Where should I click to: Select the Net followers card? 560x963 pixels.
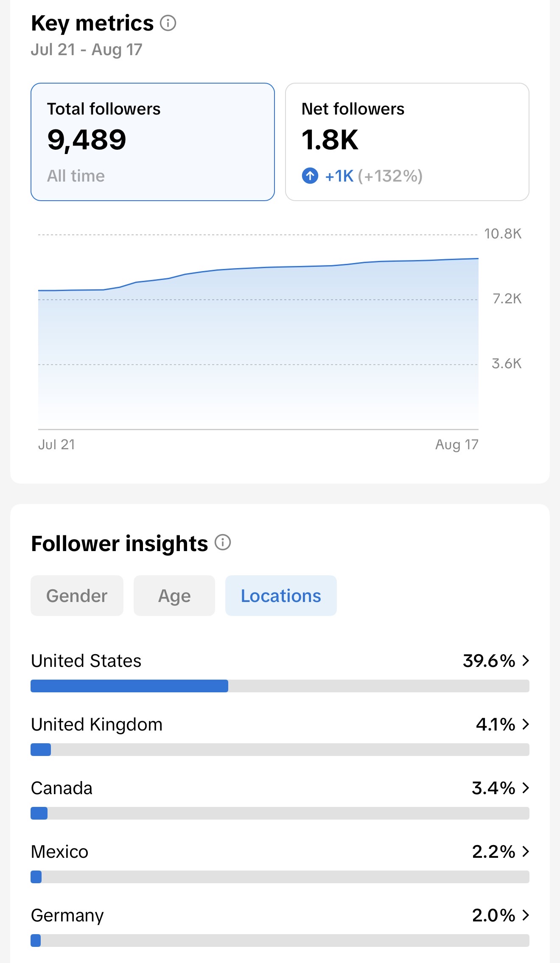pos(407,142)
